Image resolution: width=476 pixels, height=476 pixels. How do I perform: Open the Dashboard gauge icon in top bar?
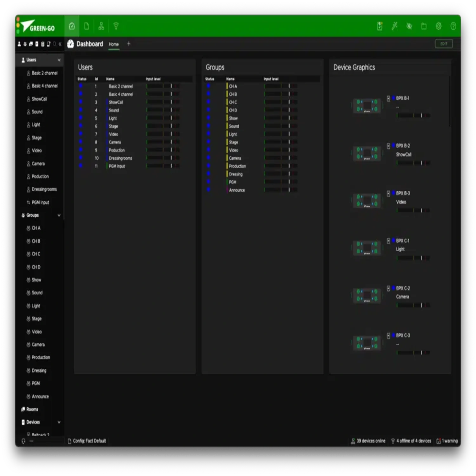tap(72, 26)
